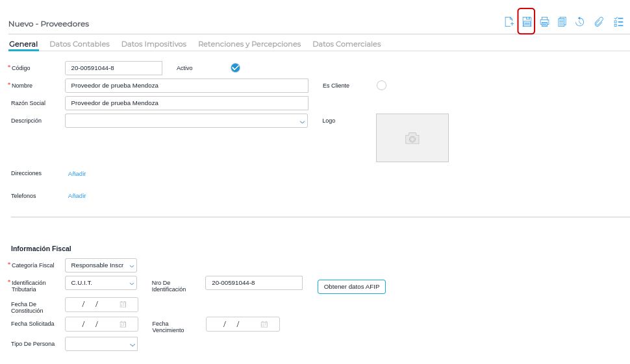The width and height of the screenshot is (630, 364).
Task: Uncheck the Activo checkbox
Action: pos(235,67)
